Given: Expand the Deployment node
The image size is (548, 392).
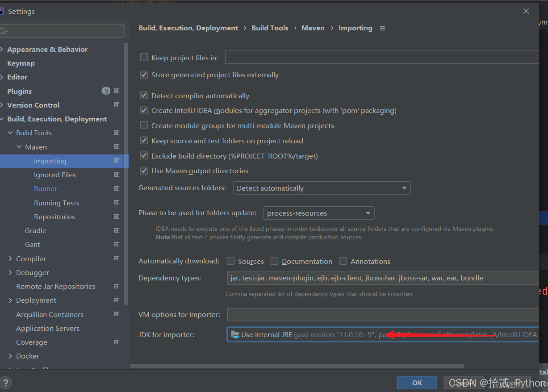Looking at the screenshot, I should [10, 300].
